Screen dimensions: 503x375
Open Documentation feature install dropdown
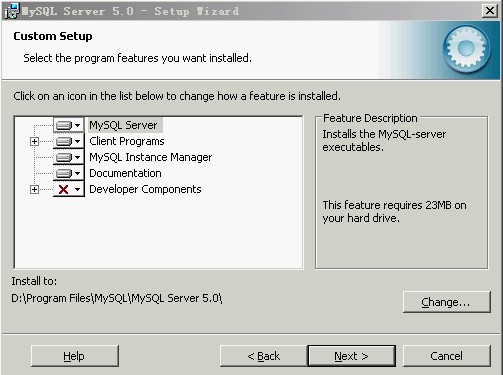(x=69, y=173)
